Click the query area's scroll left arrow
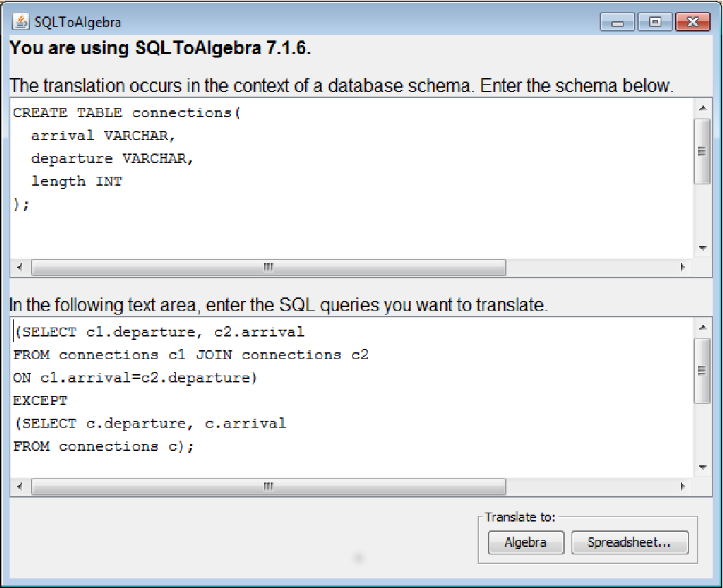The image size is (723, 588). pyautogui.click(x=19, y=487)
